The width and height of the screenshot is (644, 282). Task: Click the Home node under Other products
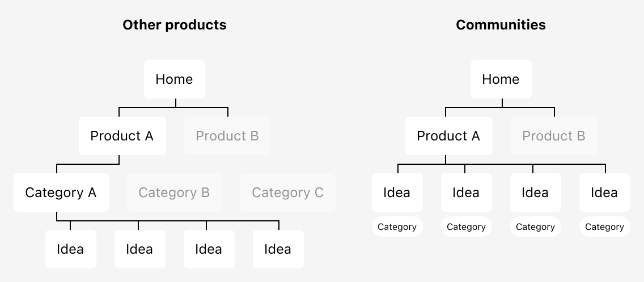[174, 79]
